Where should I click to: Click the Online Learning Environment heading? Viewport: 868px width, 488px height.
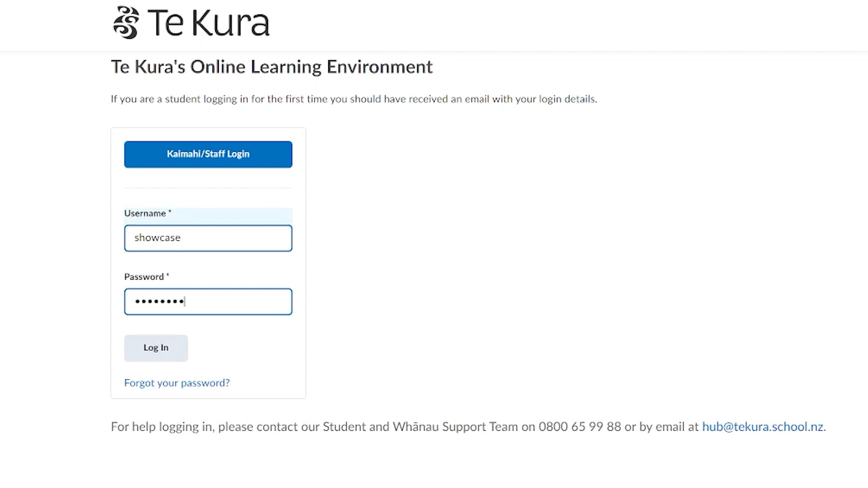coord(272,67)
